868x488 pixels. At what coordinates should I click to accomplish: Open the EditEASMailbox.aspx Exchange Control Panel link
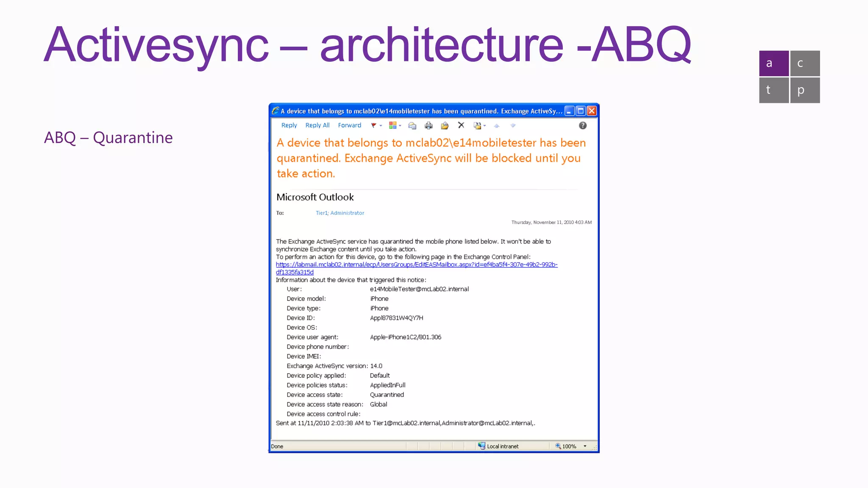pyautogui.click(x=417, y=268)
